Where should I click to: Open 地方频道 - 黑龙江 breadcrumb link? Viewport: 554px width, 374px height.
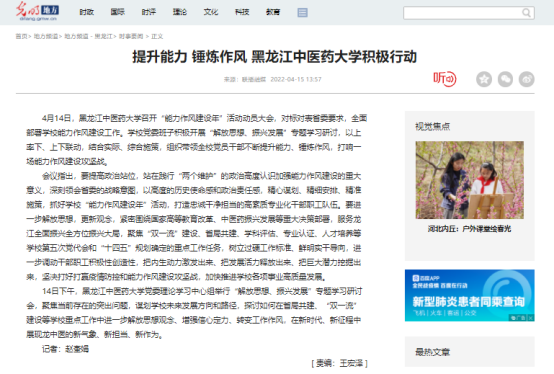click(x=88, y=36)
